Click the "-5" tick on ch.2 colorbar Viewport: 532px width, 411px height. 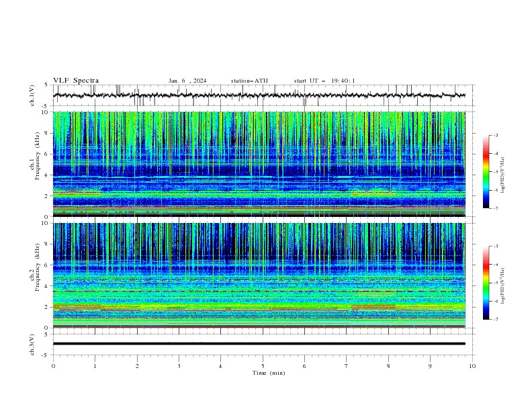495,283
